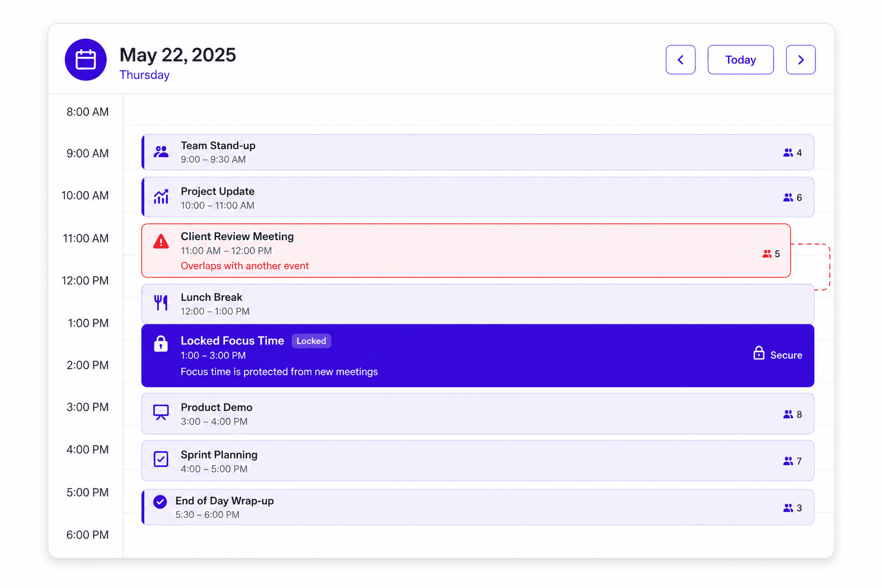Click the 5:00 PM time label
Screen dimensions: 882x588
click(x=87, y=493)
